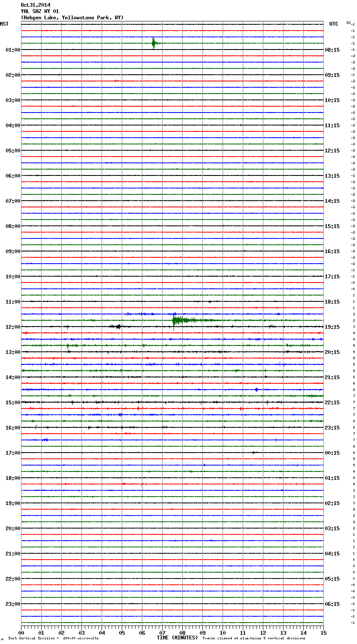This screenshot has height=644, width=357.
Task: Select the station code YHL SHZ WY 01
Action: pos(40,11)
